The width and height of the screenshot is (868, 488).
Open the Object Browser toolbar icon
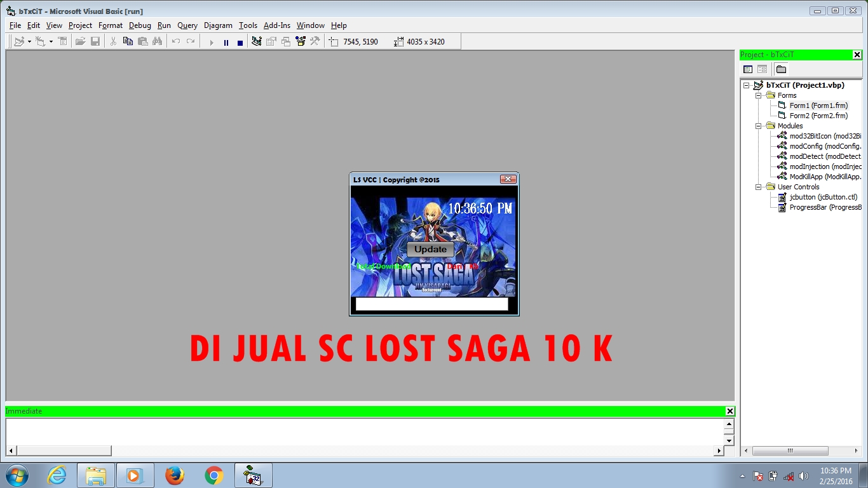[301, 42]
